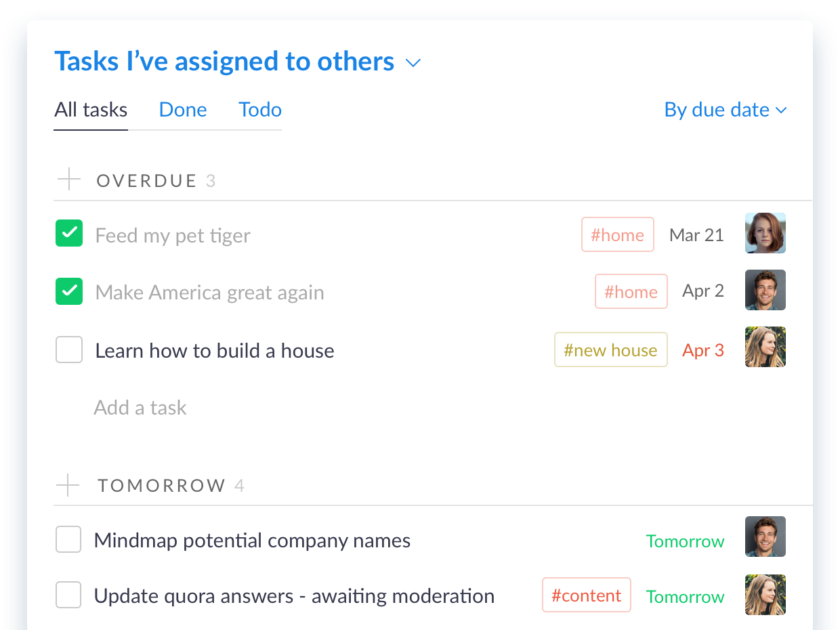Click the red Apr 3 due date
This screenshot has height=630, width=840.
[x=703, y=350]
